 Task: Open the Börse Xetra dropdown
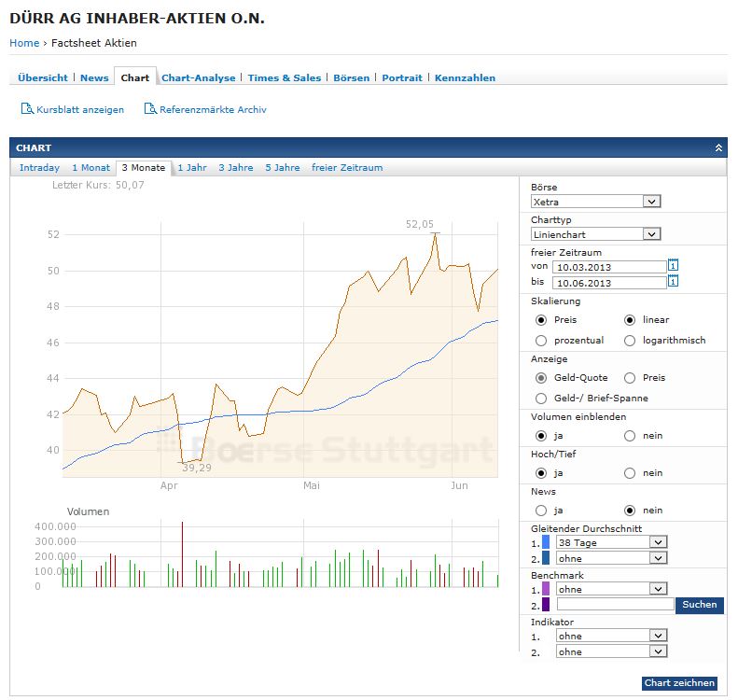(651, 202)
